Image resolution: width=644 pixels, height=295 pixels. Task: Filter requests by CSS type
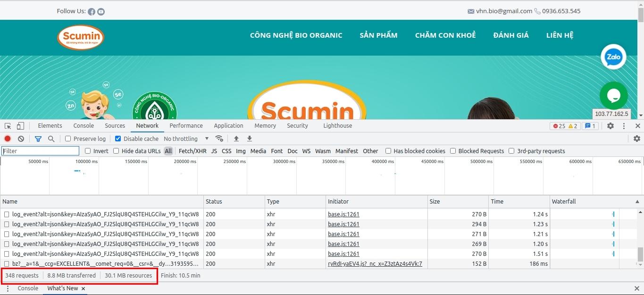point(226,151)
